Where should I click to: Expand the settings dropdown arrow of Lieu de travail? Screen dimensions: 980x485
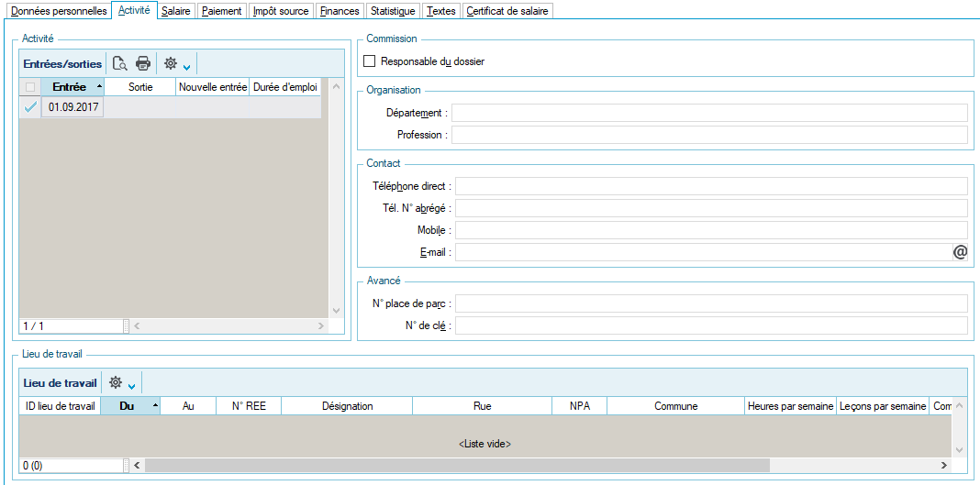131,385
